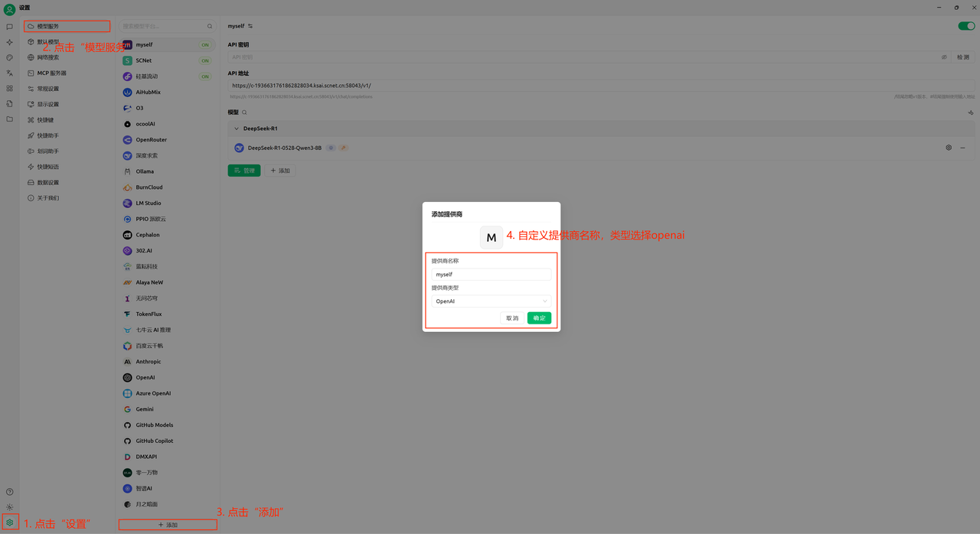Image resolution: width=980 pixels, height=534 pixels.
Task: Toggle the theme sun icon
Action: tap(9, 507)
